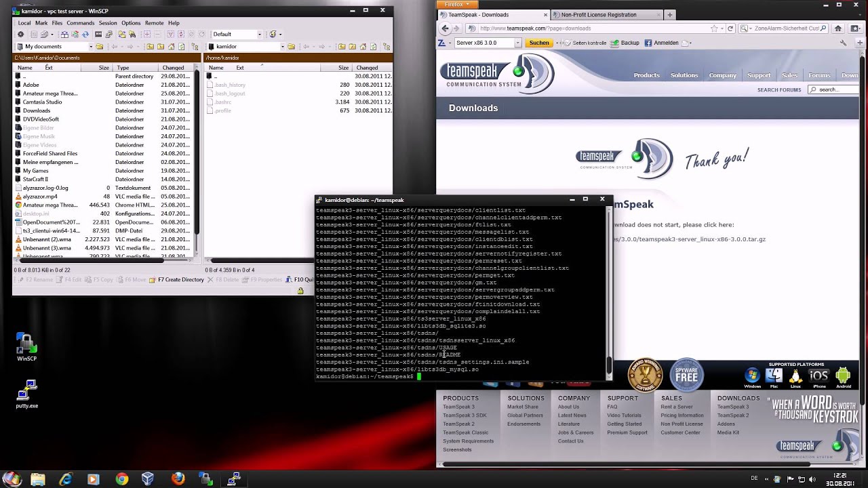Click Select Files plus icon in WinSCP

pos(147,34)
